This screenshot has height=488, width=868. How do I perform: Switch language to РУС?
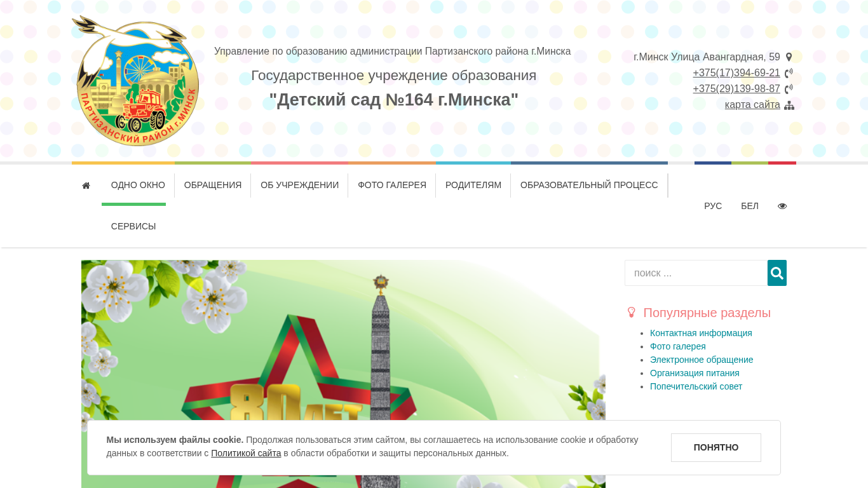tap(713, 206)
